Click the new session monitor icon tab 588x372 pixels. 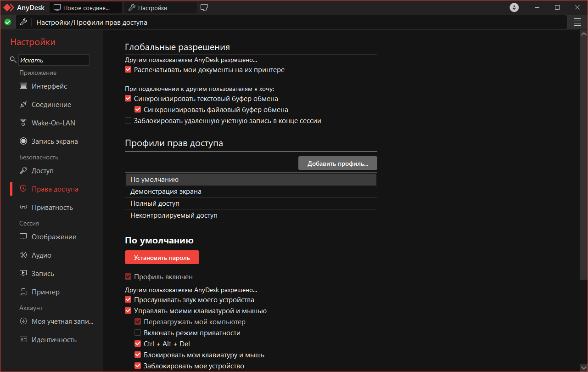click(x=204, y=7)
